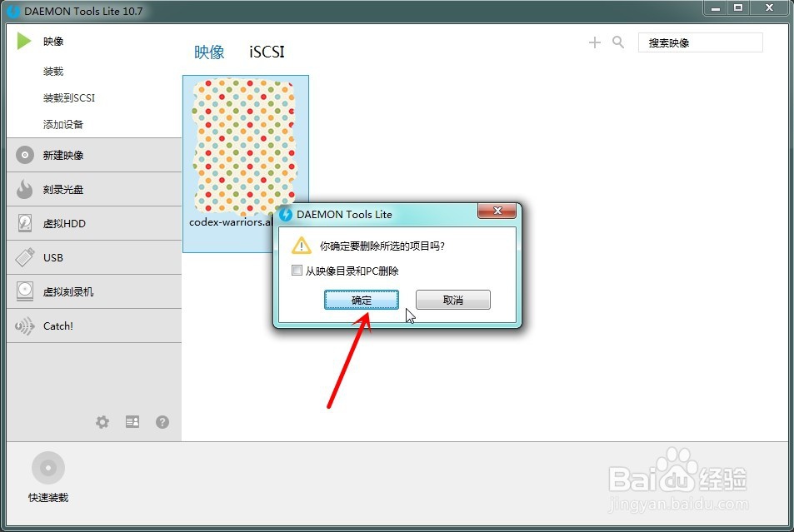Focus the 搜索映像 search field
The width and height of the screenshot is (794, 532).
(701, 42)
